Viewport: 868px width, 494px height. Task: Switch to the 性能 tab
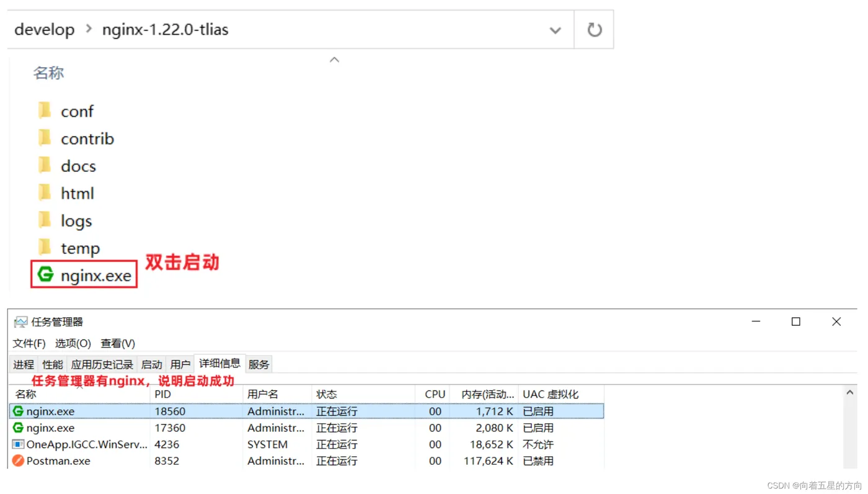(53, 364)
